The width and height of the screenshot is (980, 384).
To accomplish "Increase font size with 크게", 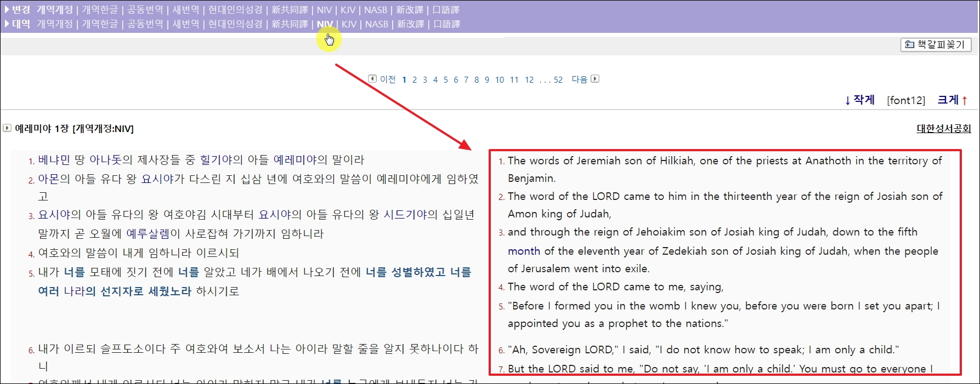I will pyautogui.click(x=953, y=100).
